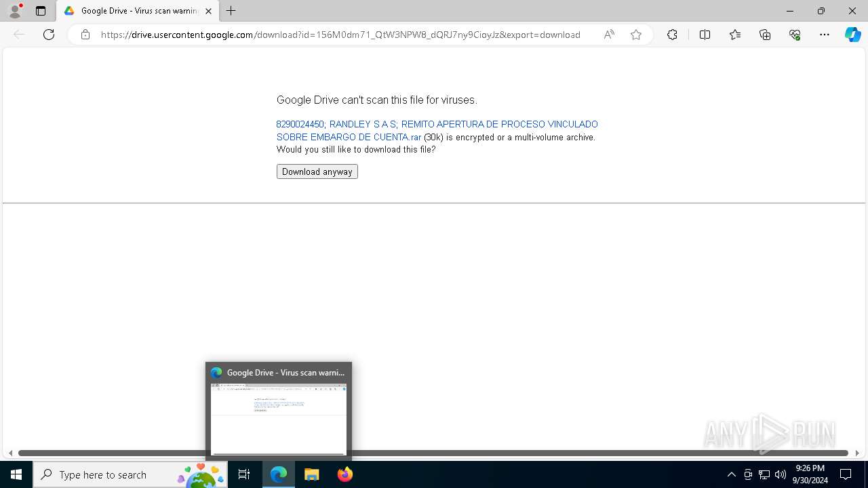Open File Explorer from taskbar
The width and height of the screenshot is (868, 488).
[312, 474]
